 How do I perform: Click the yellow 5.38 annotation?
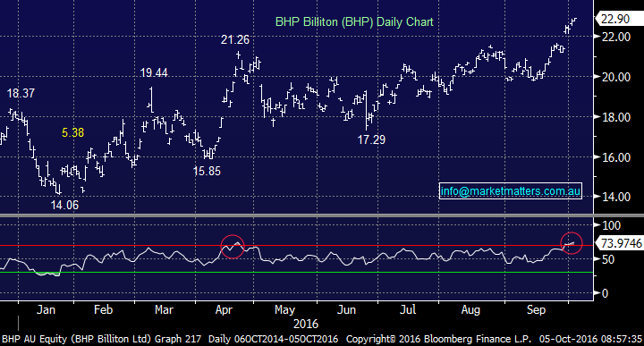point(72,132)
